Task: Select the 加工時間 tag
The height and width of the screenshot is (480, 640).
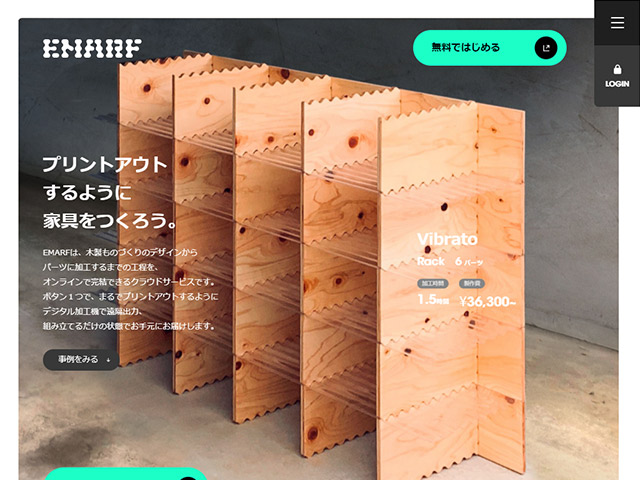Action: pos(433,283)
